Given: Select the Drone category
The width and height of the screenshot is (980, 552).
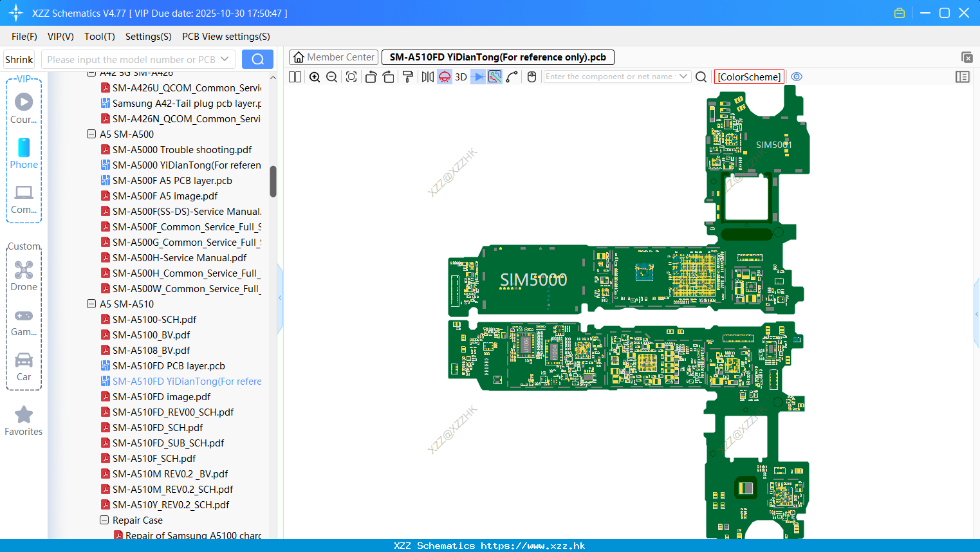Looking at the screenshot, I should pos(24,276).
